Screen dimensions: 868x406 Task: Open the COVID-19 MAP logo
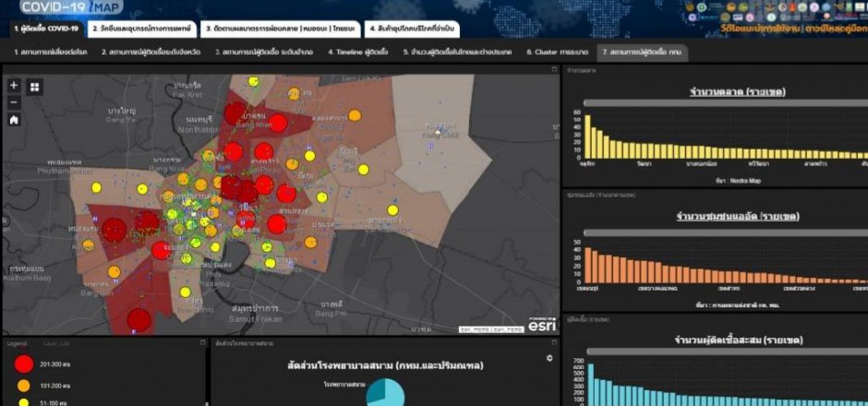(72, 7)
